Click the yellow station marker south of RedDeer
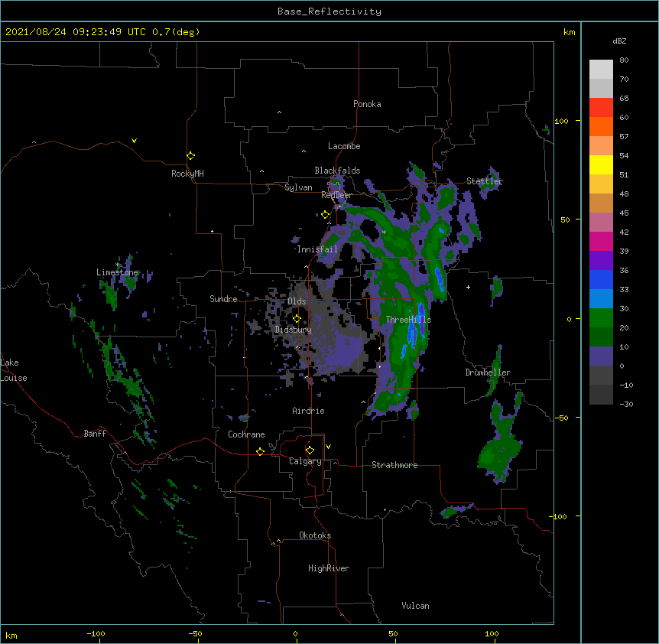The width and height of the screenshot is (659, 644). pos(325,215)
